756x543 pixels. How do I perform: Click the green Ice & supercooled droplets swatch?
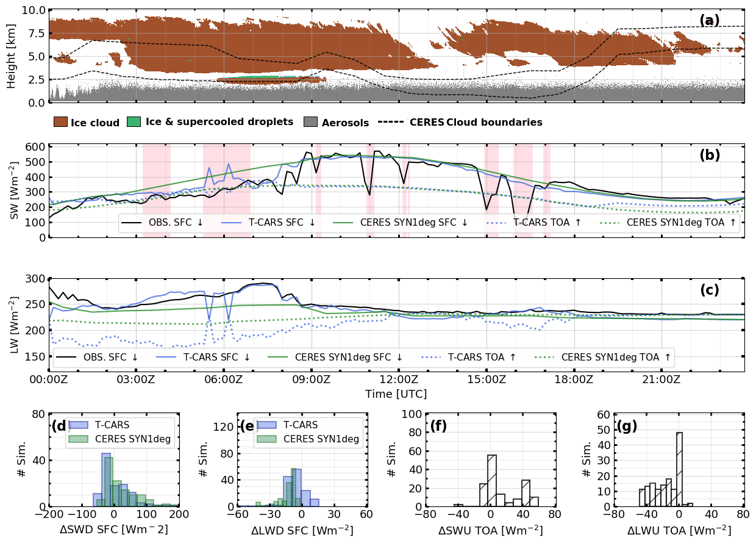134,122
